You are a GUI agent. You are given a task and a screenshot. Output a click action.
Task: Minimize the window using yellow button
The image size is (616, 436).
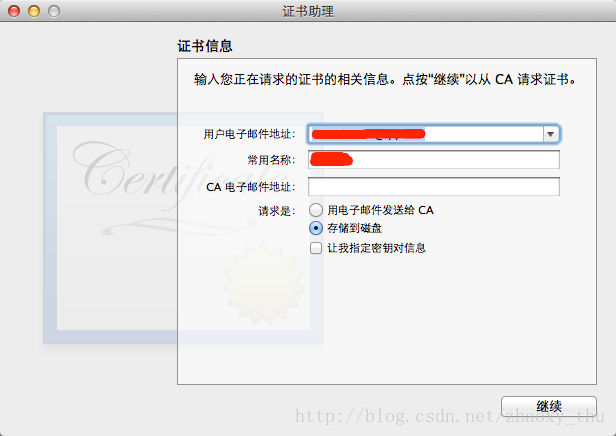pos(34,11)
